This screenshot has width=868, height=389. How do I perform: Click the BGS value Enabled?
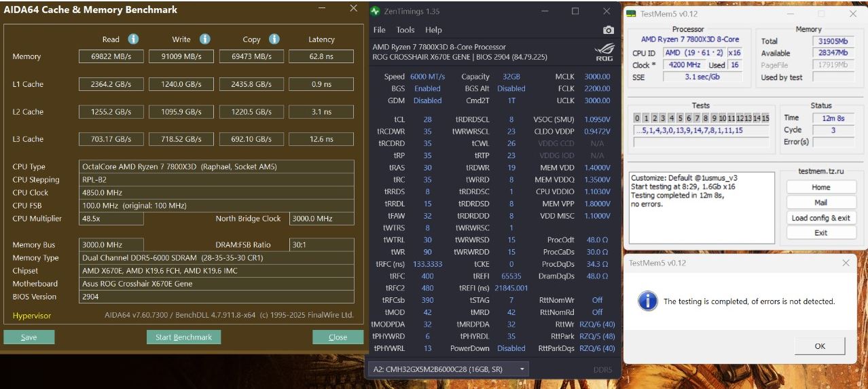point(427,89)
